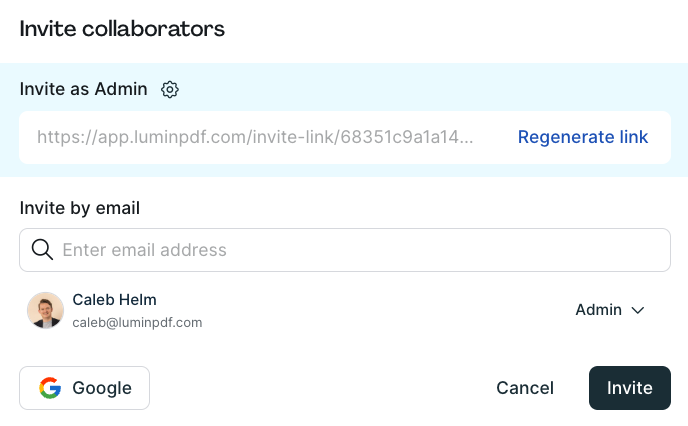The image size is (688, 426).
Task: Click the dark Invite button
Action: pos(630,388)
